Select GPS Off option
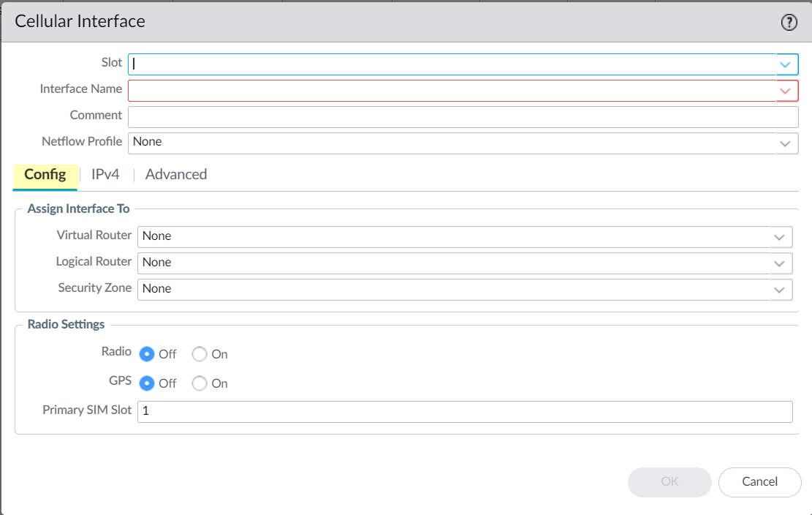The height and width of the screenshot is (515, 812). point(147,383)
